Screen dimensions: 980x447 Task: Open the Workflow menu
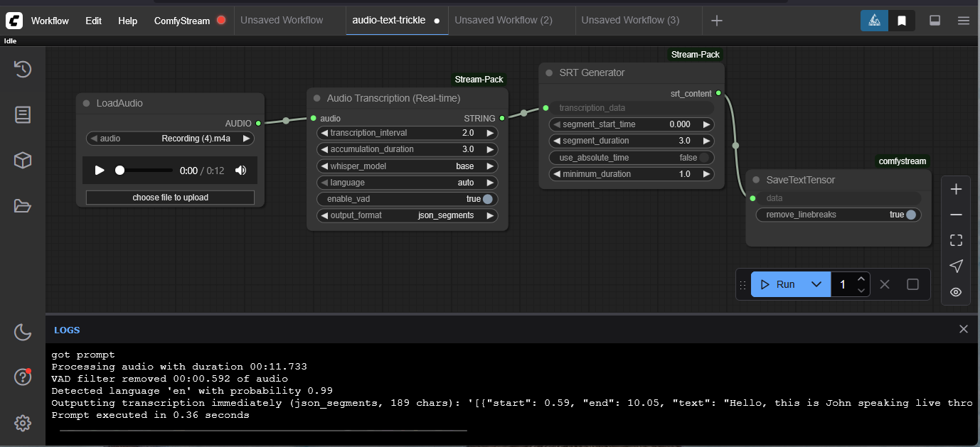(x=50, y=21)
